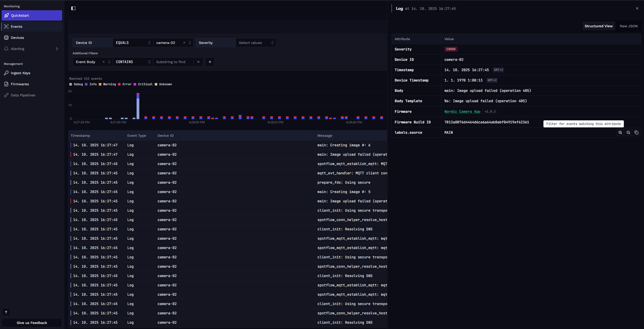The image size is (644, 329).
Task: Click Give us Feedback button
Action: click(x=32, y=323)
